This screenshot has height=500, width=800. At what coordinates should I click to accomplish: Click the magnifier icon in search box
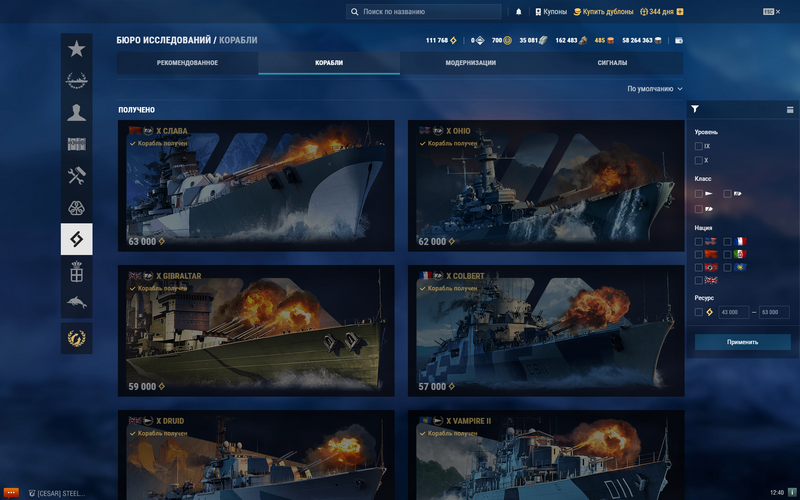[x=355, y=12]
